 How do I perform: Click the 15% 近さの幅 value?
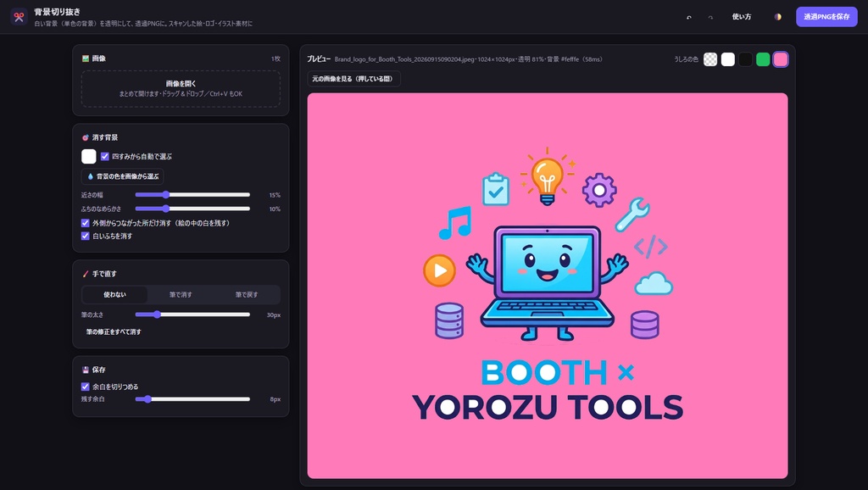click(x=275, y=195)
